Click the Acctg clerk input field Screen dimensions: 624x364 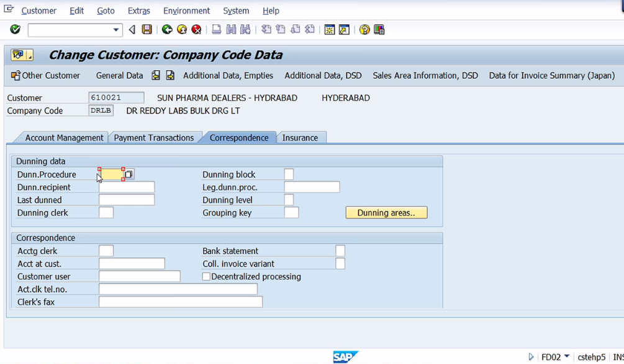pos(106,251)
